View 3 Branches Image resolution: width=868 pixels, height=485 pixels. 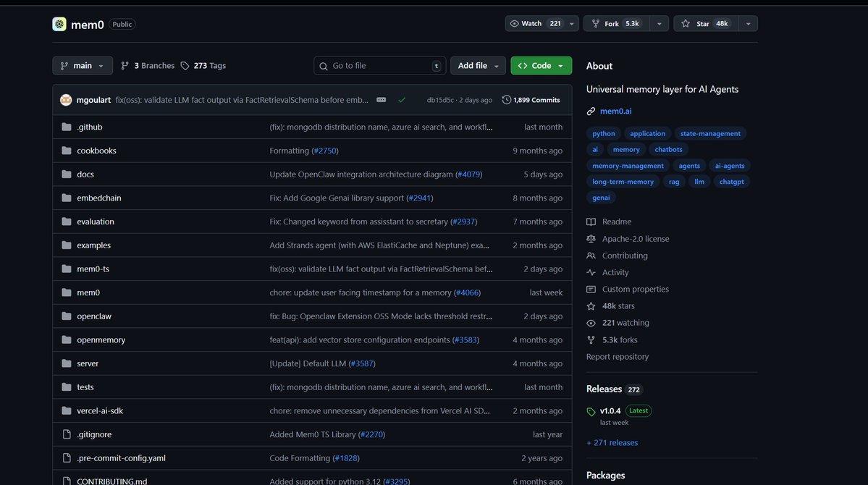pyautogui.click(x=148, y=65)
